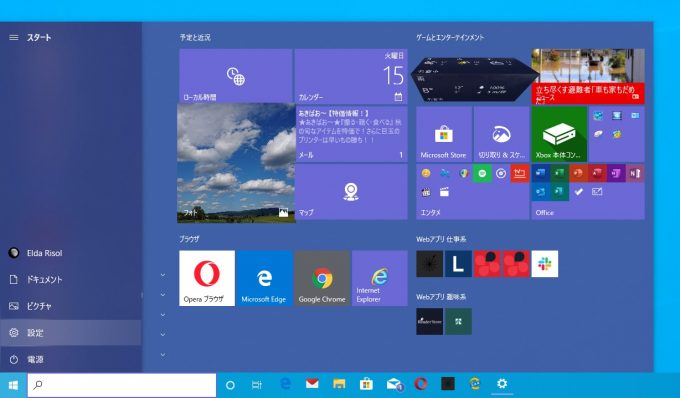Open the Excel icon in Office folder
Viewport: 680px width, 398px height.
(x=559, y=173)
